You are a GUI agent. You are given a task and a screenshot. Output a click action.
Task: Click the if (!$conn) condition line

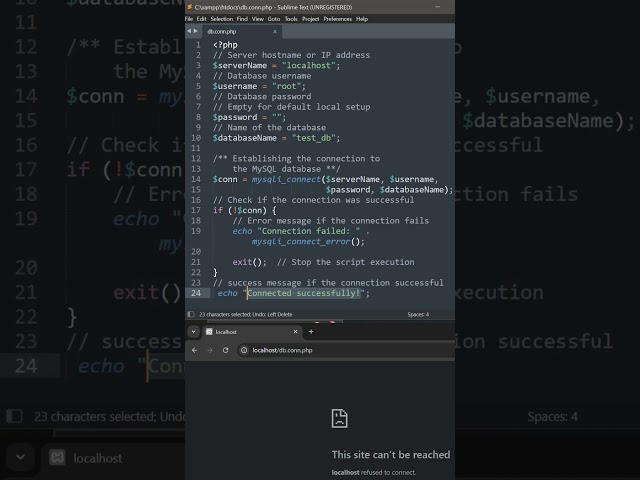244,210
